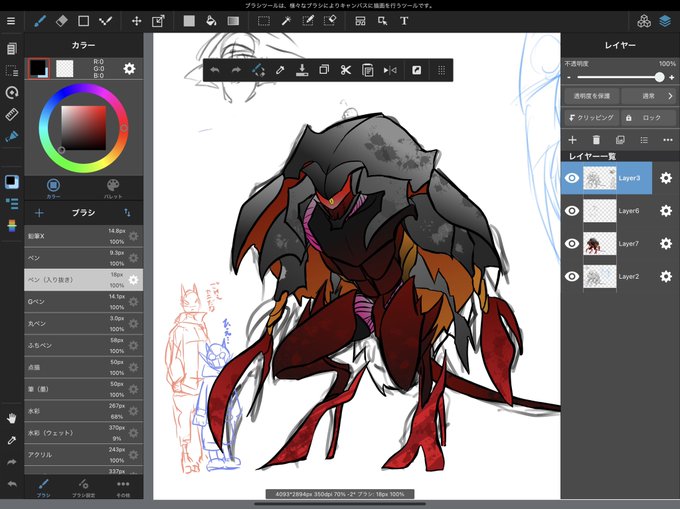Open the その他 more tab
The image size is (680, 509).
point(123,487)
